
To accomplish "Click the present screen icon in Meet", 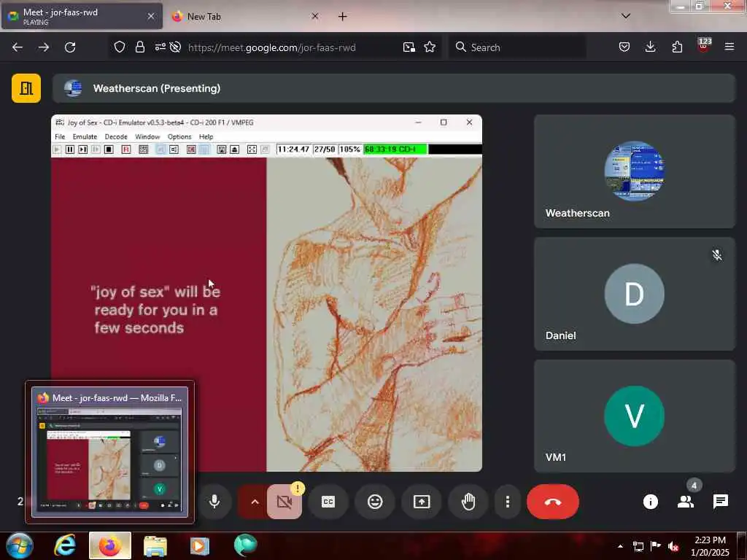I will click(x=422, y=502).
